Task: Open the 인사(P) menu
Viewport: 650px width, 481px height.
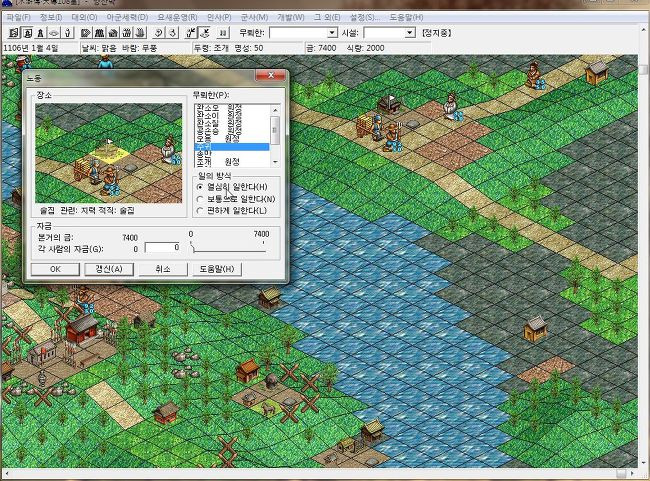Action: 219,17
